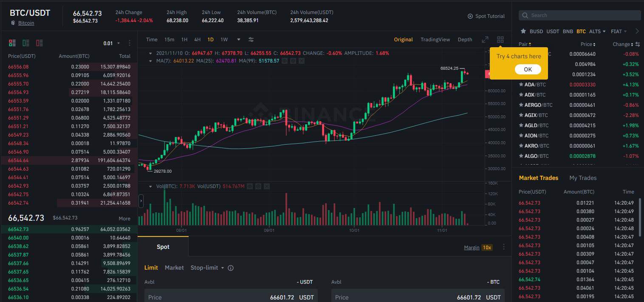The image size is (644, 302).
Task: Favorite the AGIX/BTC pair star
Action: coord(521,115)
